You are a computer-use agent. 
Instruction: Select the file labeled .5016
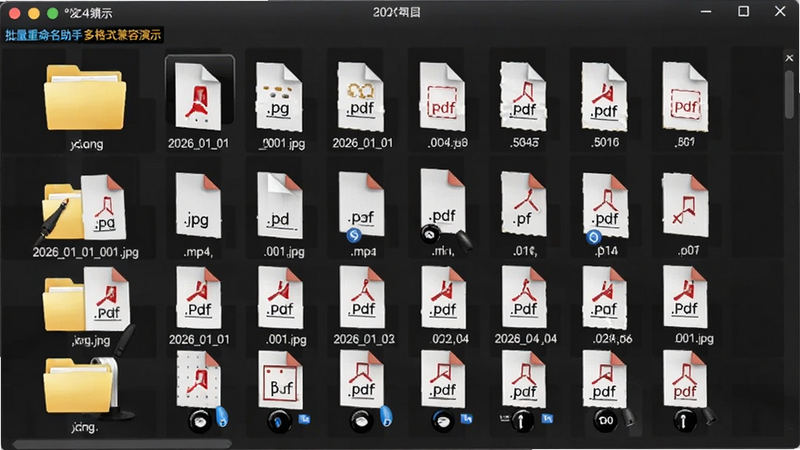605,97
